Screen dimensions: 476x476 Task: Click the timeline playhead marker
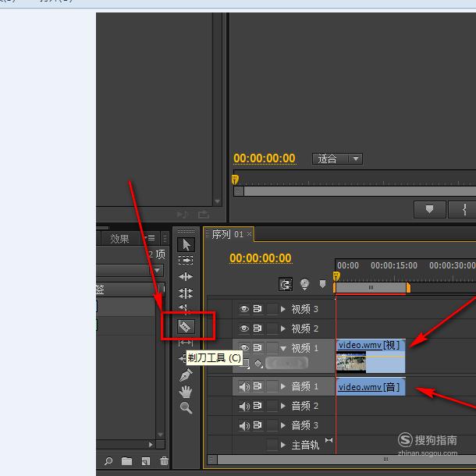[336, 276]
